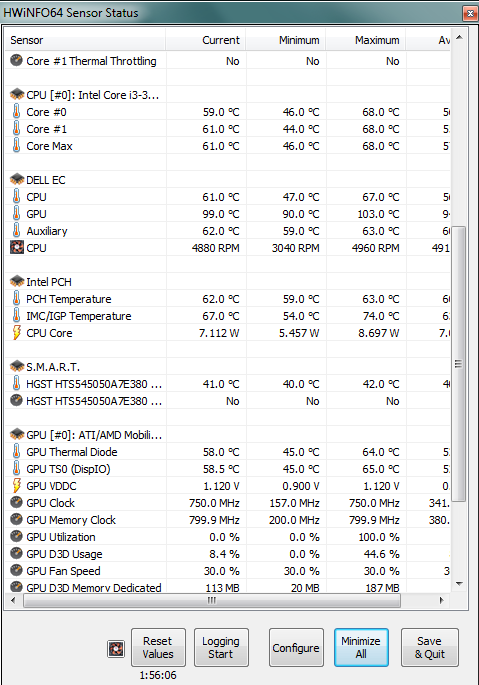The height and width of the screenshot is (685, 479).
Task: Click the gauge icon beside GPU Fan Speed
Action: tap(16, 571)
